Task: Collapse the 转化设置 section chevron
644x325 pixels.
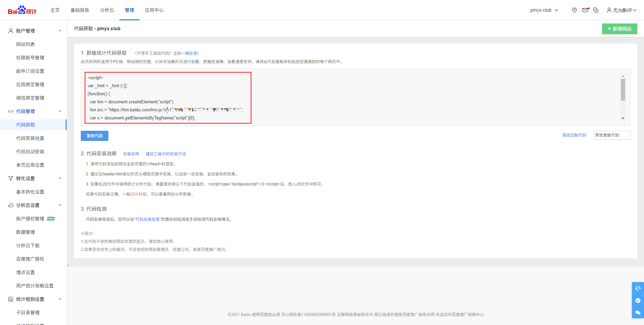Action: coord(60,178)
